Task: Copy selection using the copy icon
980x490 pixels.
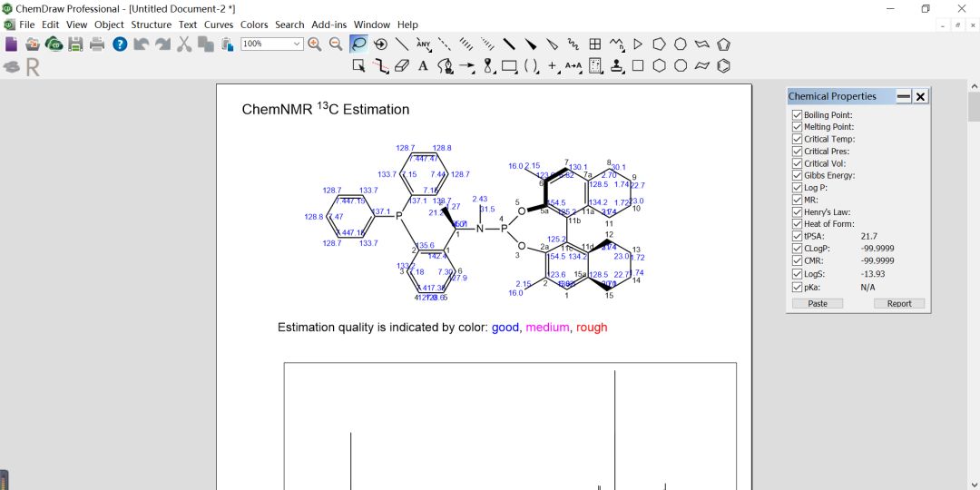Action: 205,44
